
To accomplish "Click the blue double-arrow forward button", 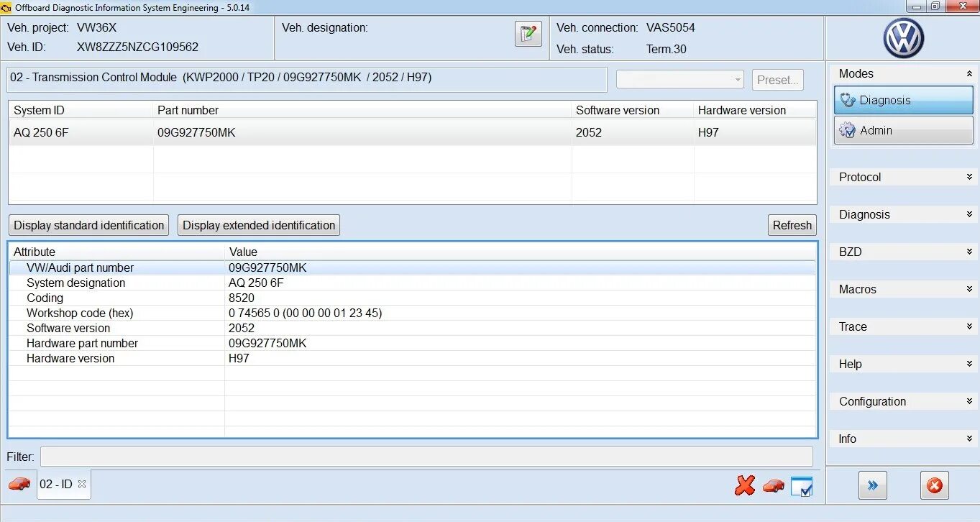I will coord(873,486).
